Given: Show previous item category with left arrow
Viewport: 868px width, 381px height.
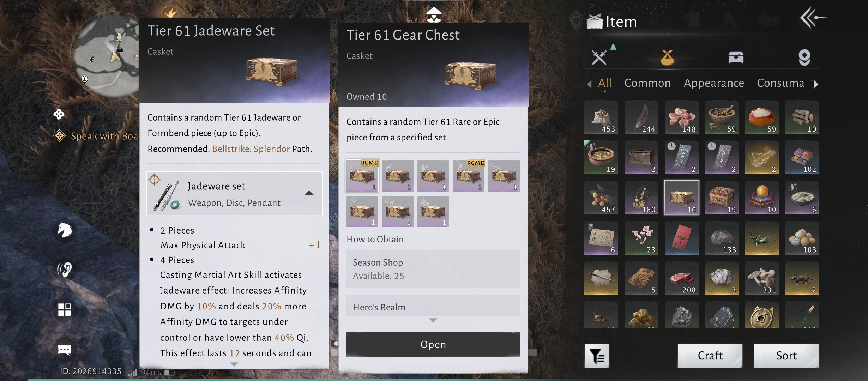Looking at the screenshot, I should click(x=589, y=84).
